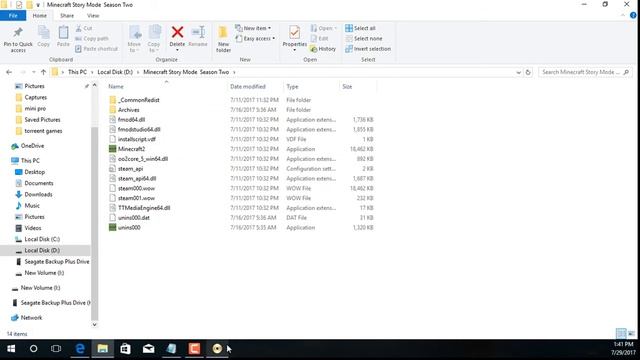The height and width of the screenshot is (360, 640).
Task: Switch to the View tab
Action: point(93,16)
